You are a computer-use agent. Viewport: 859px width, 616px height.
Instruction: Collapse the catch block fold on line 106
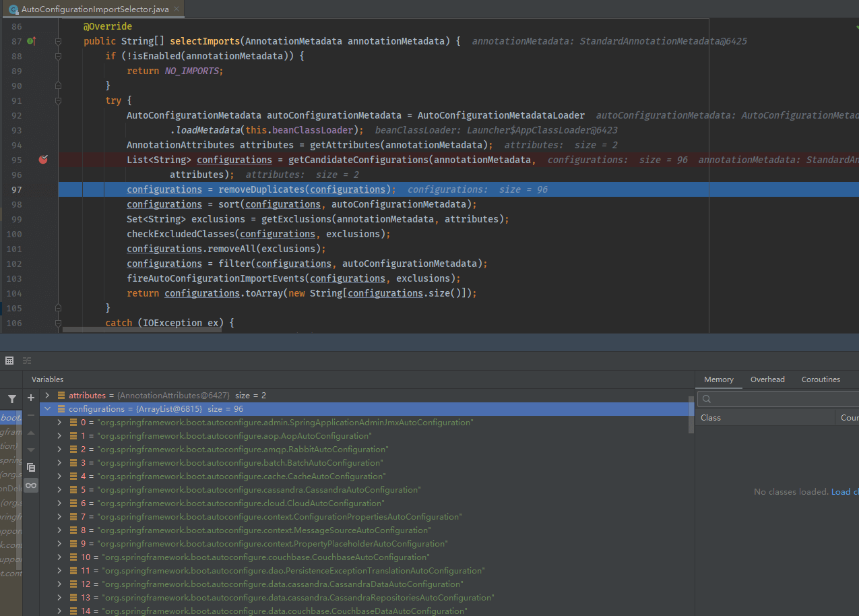tap(58, 323)
